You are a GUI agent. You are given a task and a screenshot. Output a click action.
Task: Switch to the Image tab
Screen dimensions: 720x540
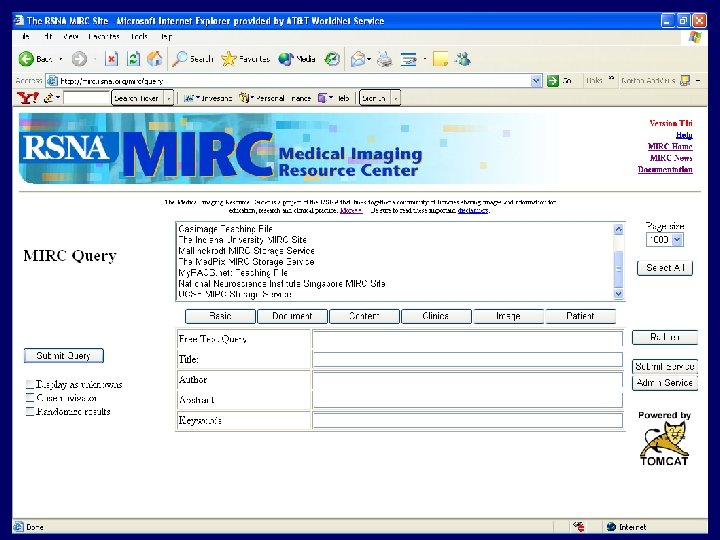508,316
